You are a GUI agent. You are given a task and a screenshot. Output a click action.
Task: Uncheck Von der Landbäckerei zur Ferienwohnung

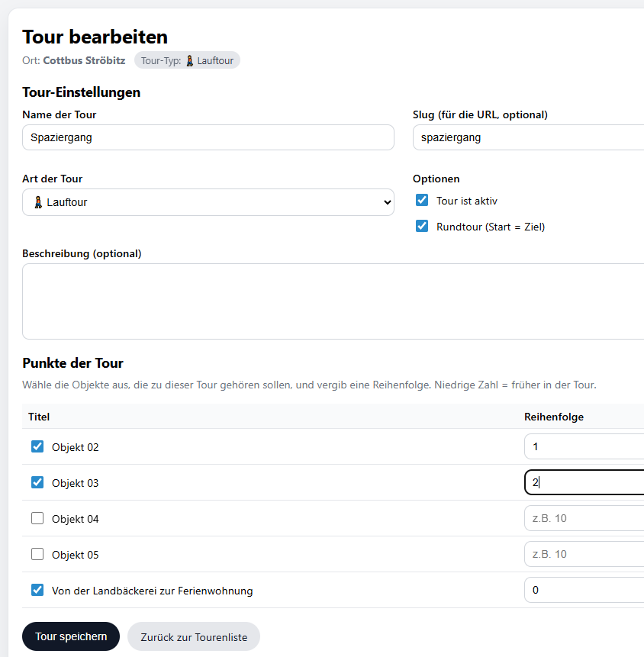[x=37, y=591]
